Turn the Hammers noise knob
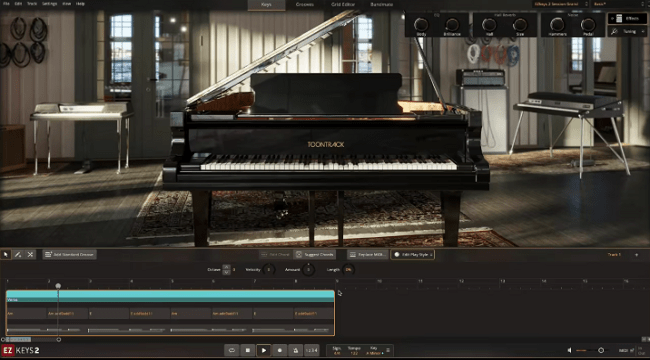The image size is (650, 360). [x=557, y=24]
